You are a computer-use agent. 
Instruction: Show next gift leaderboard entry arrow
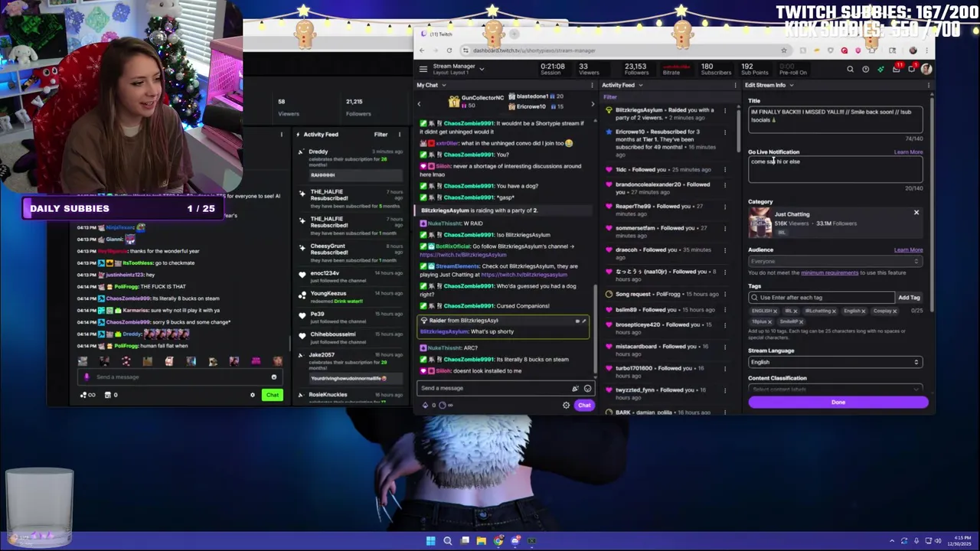point(592,103)
